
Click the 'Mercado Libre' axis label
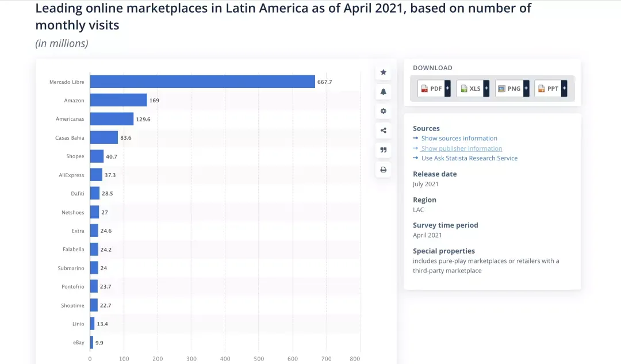pos(67,82)
